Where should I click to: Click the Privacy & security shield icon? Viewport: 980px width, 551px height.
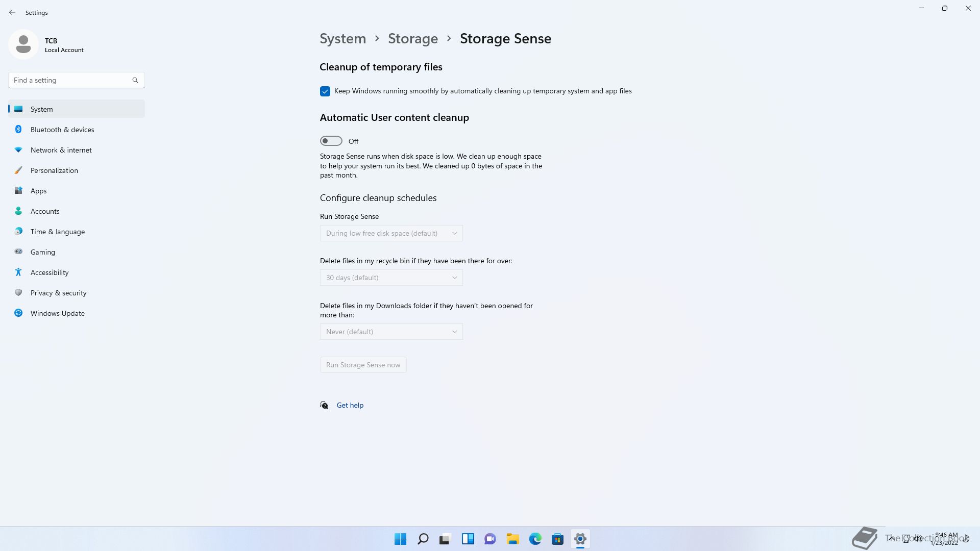pos(18,292)
